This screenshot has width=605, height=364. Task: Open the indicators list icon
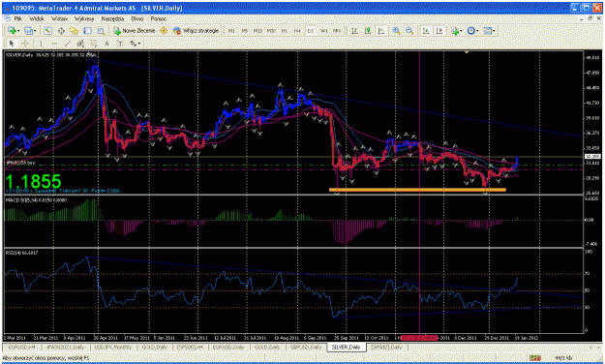(455, 30)
